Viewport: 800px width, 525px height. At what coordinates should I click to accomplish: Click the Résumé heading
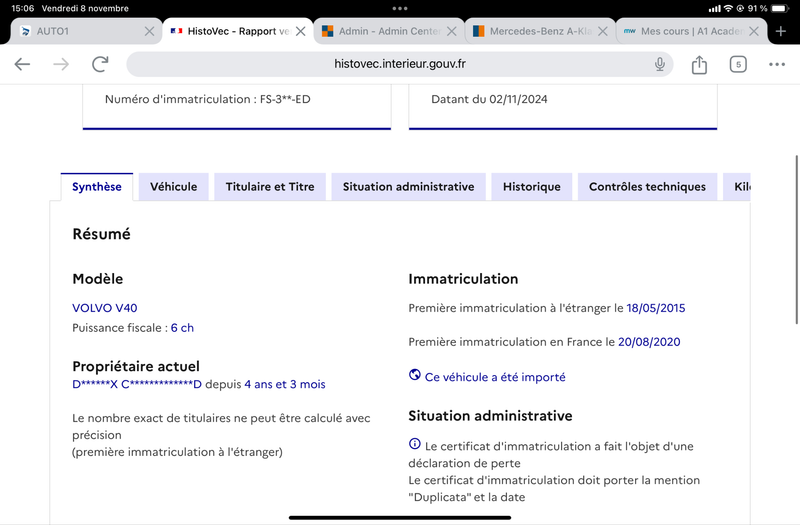tap(102, 234)
